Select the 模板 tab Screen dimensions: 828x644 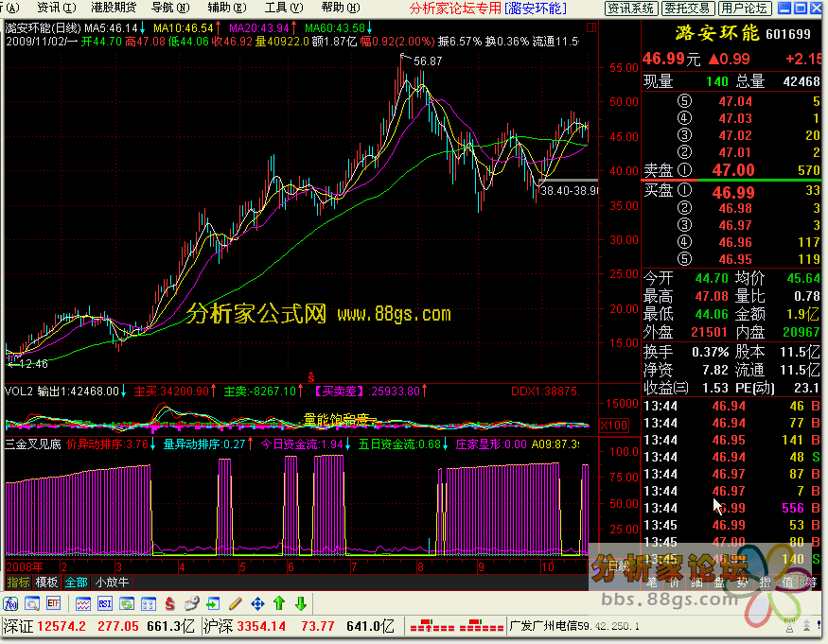pos(46,583)
